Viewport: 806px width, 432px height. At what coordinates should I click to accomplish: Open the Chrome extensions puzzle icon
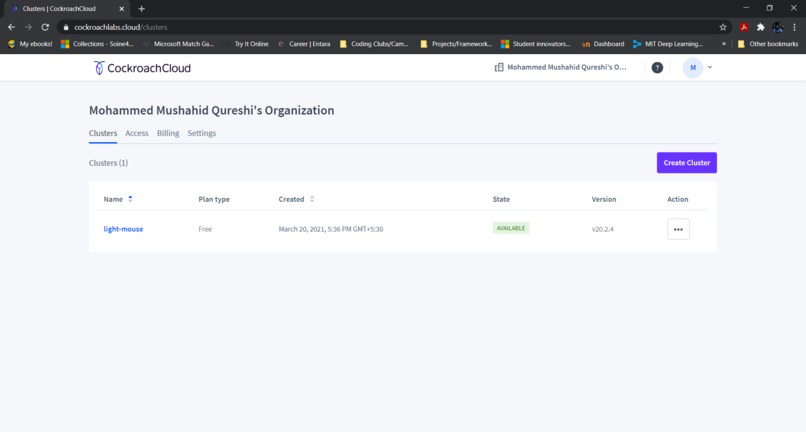[761, 27]
